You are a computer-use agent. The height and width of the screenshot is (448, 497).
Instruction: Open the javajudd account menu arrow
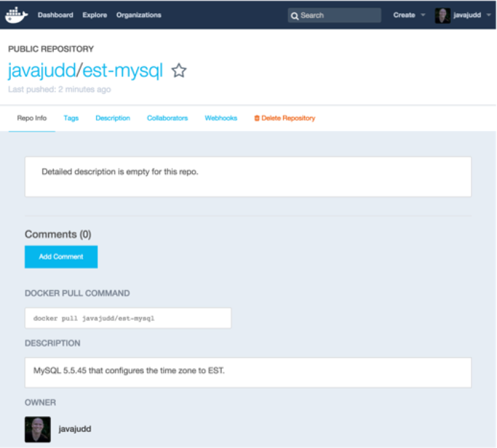(x=489, y=15)
